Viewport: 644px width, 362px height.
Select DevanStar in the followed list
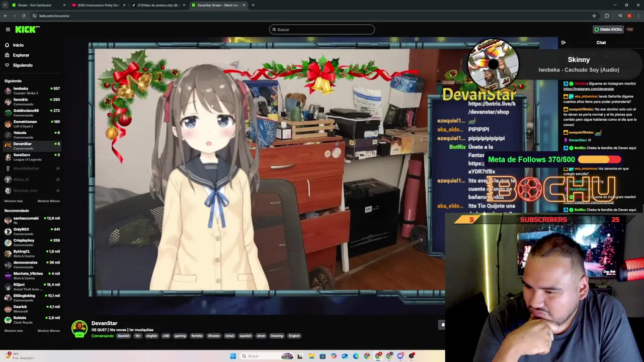31,146
